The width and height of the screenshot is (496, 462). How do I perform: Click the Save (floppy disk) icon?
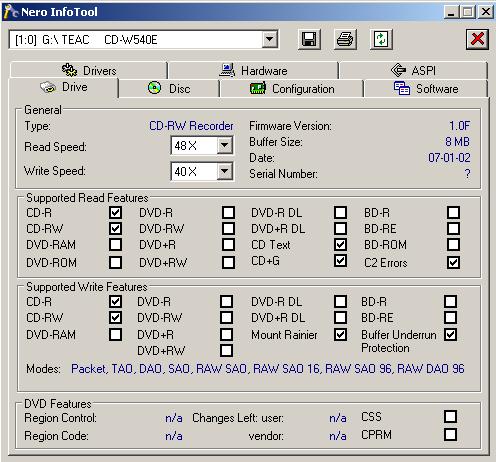[x=309, y=39]
